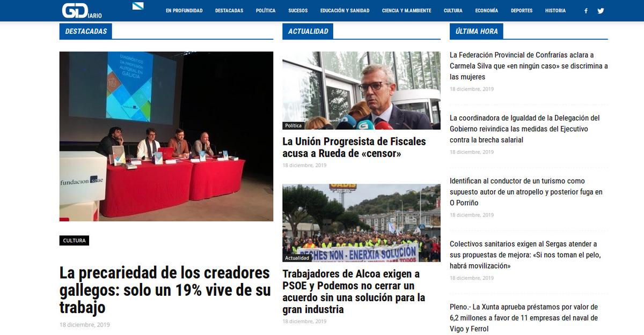Open the SGAE conference panel photo

pyautogui.click(x=166, y=136)
